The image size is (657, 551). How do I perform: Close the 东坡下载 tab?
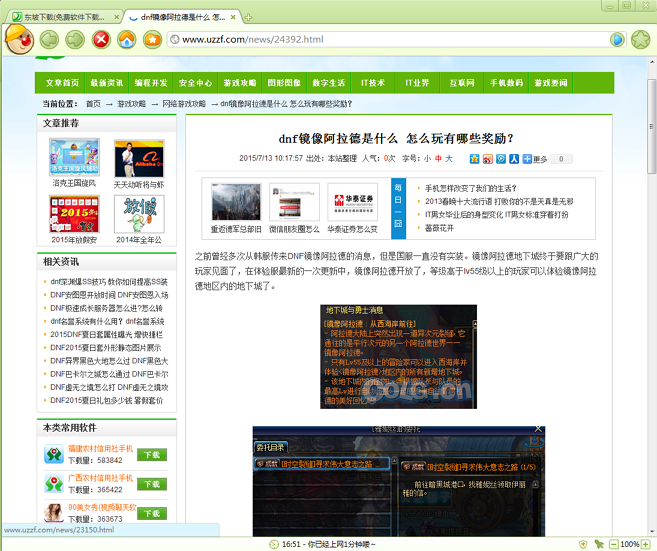point(116,17)
